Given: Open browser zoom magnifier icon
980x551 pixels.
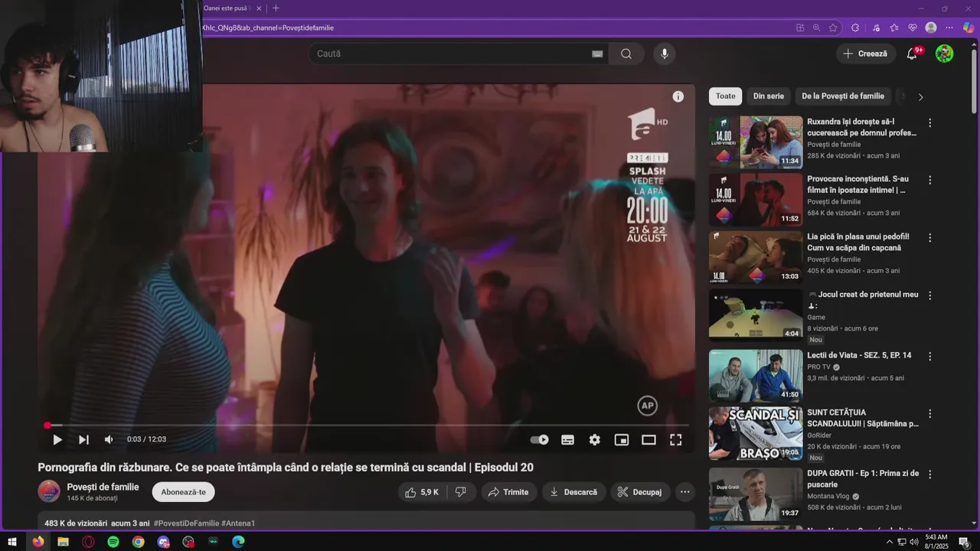Looking at the screenshot, I should point(816,28).
